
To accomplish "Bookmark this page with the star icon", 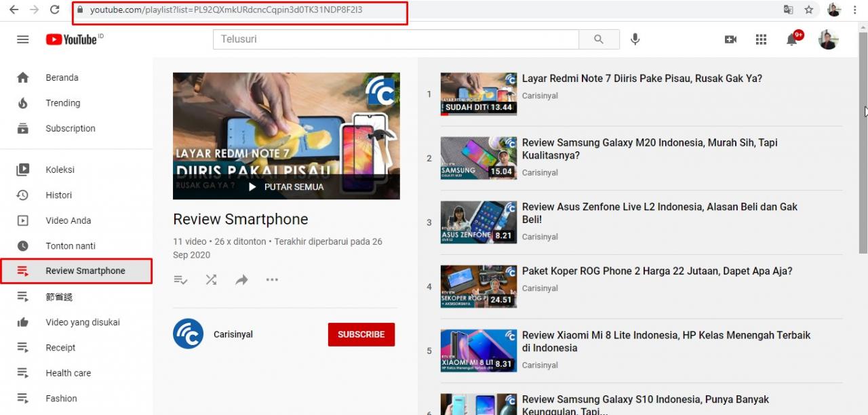I will pyautogui.click(x=808, y=10).
